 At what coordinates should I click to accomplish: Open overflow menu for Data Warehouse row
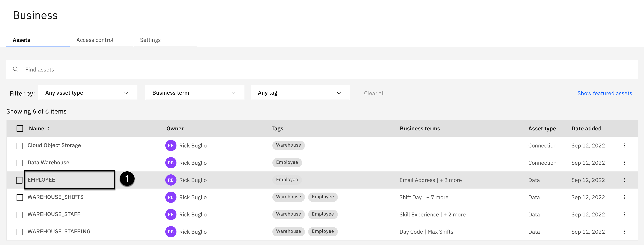click(x=624, y=163)
